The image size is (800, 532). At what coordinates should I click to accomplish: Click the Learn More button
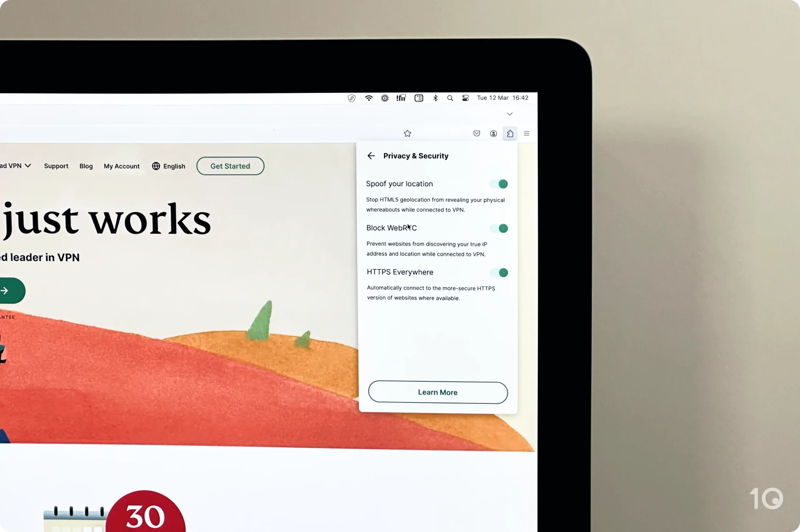(x=438, y=392)
